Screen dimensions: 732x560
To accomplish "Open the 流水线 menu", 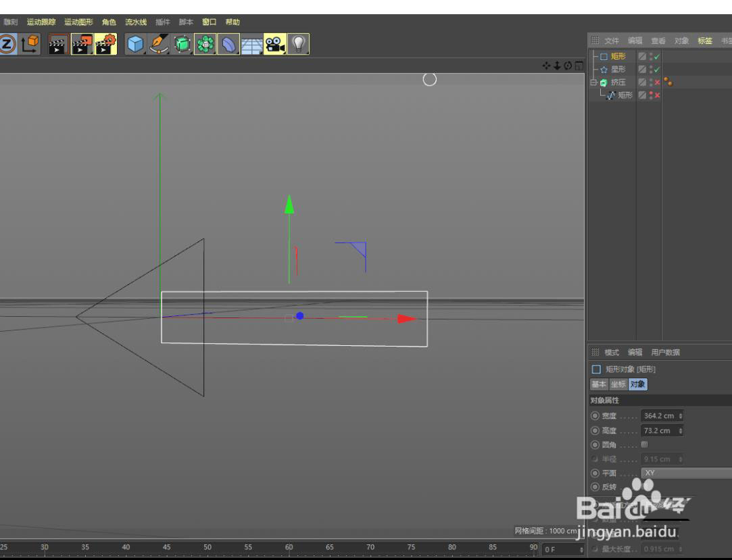I will pos(135,22).
